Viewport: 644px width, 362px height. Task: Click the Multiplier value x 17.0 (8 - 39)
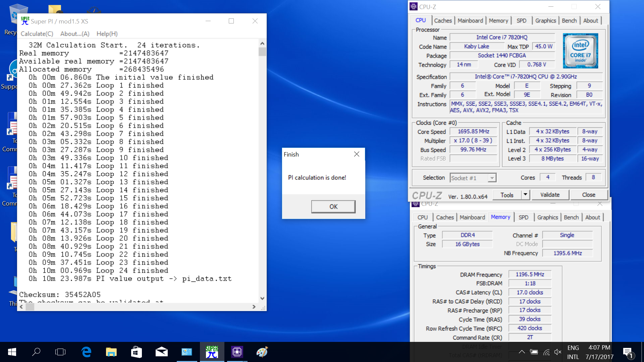[x=473, y=141]
